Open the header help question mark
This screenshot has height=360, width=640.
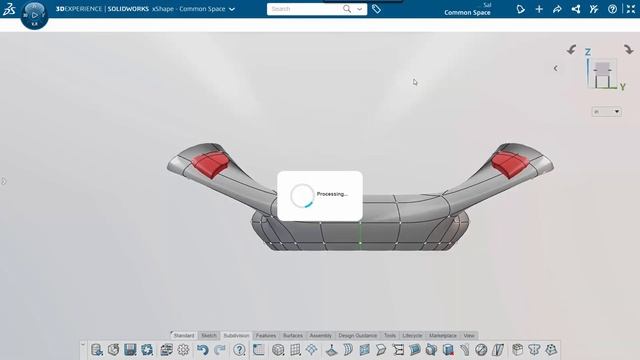click(612, 9)
